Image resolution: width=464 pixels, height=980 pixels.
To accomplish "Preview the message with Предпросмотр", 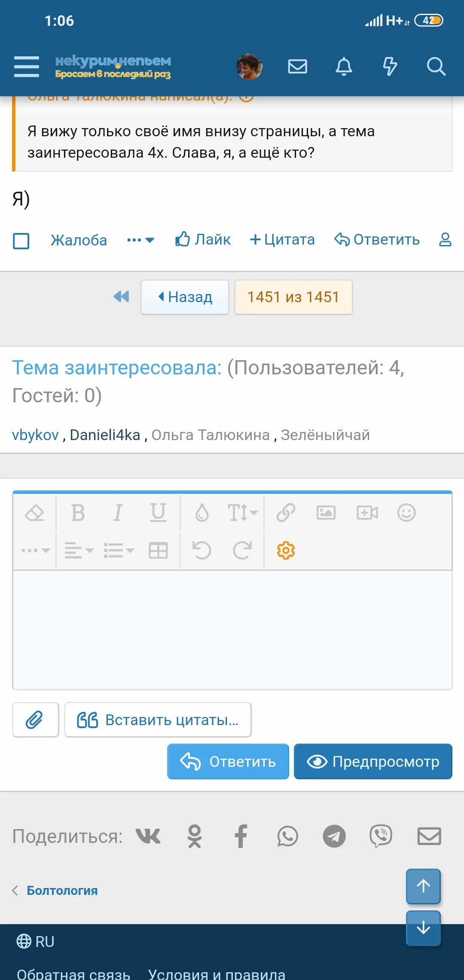I will [x=373, y=762].
